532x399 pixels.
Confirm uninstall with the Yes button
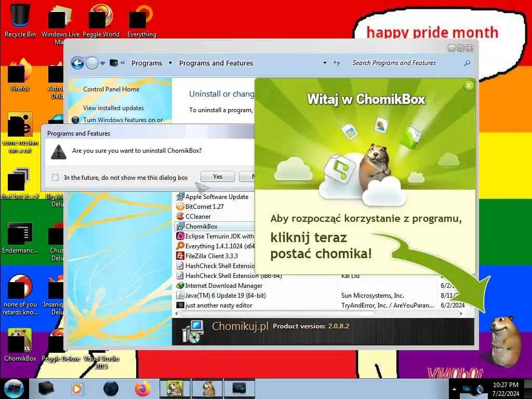(x=218, y=177)
